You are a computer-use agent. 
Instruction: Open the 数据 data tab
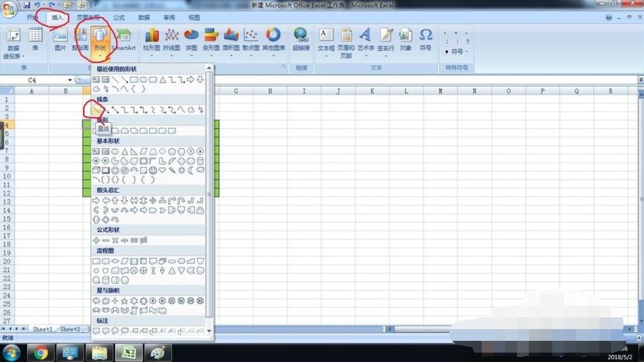pos(144,18)
